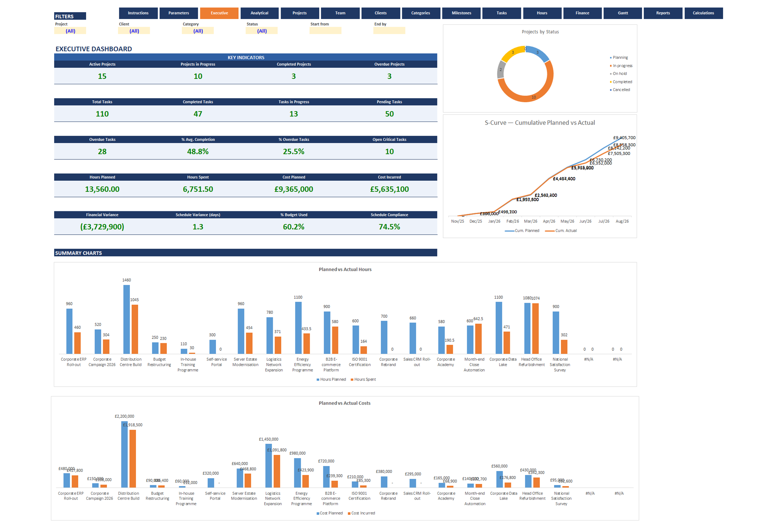Go to the Categories sheet
This screenshot has height=532, width=774.
point(421,13)
